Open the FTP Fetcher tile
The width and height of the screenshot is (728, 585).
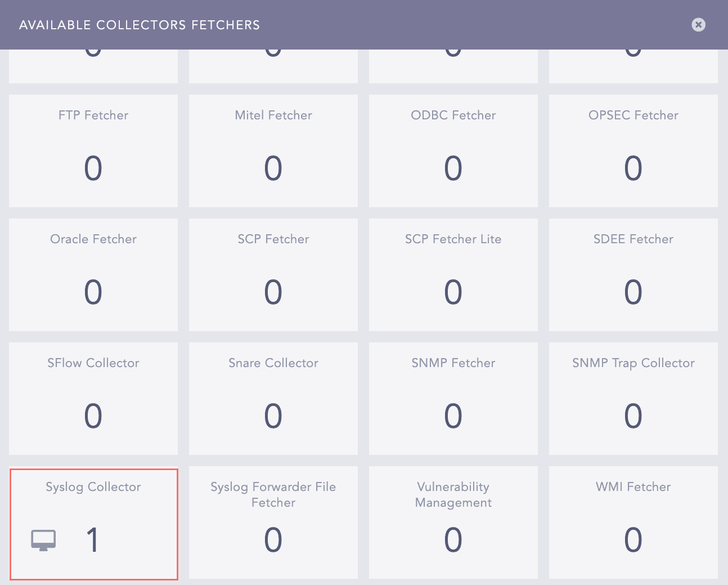(x=93, y=150)
